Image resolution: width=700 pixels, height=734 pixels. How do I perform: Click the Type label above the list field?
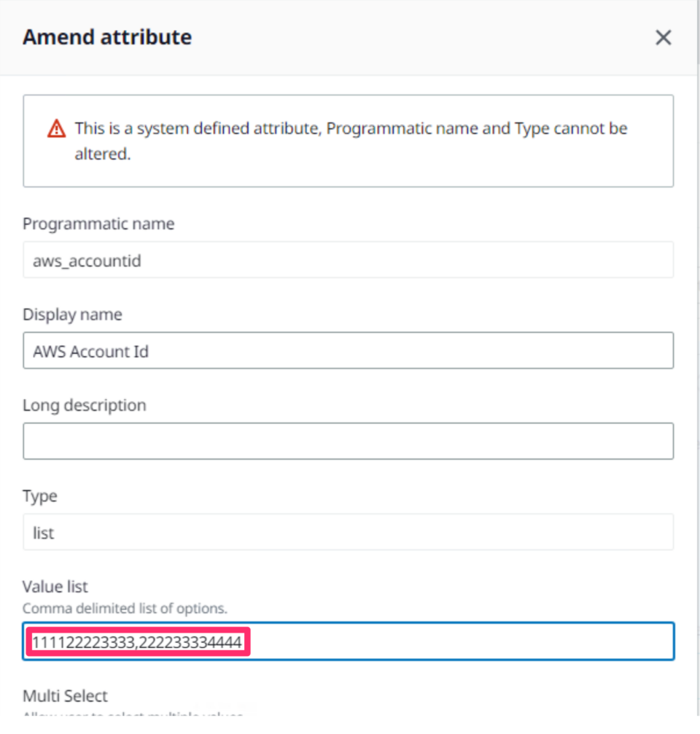tap(39, 495)
